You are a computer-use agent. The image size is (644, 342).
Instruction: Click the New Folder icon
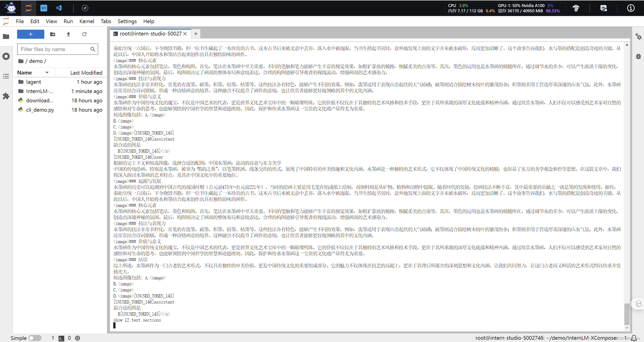53,34
